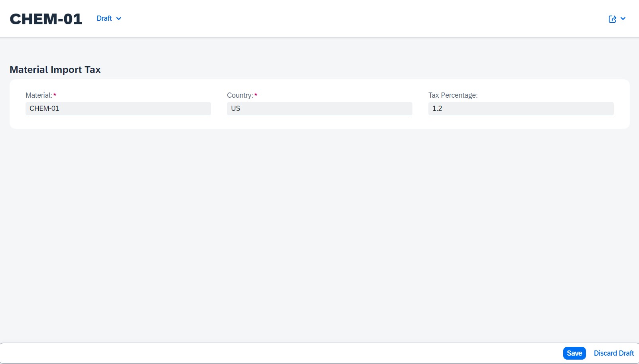The width and height of the screenshot is (639, 364).
Task: Click the Save button
Action: (574, 353)
